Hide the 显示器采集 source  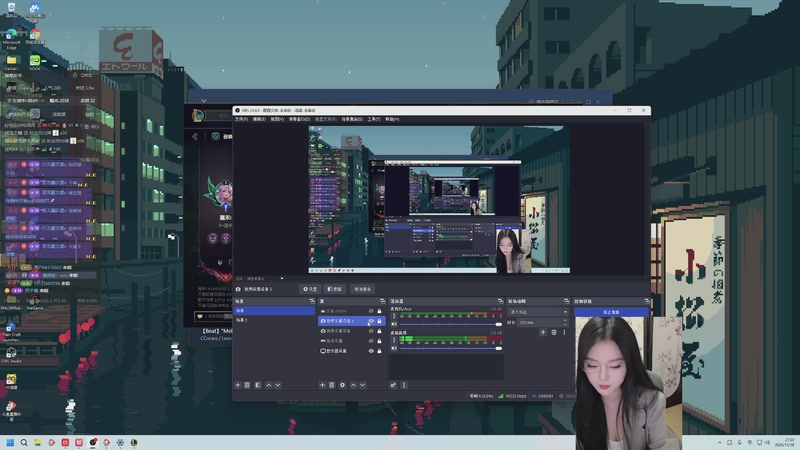coord(371,351)
